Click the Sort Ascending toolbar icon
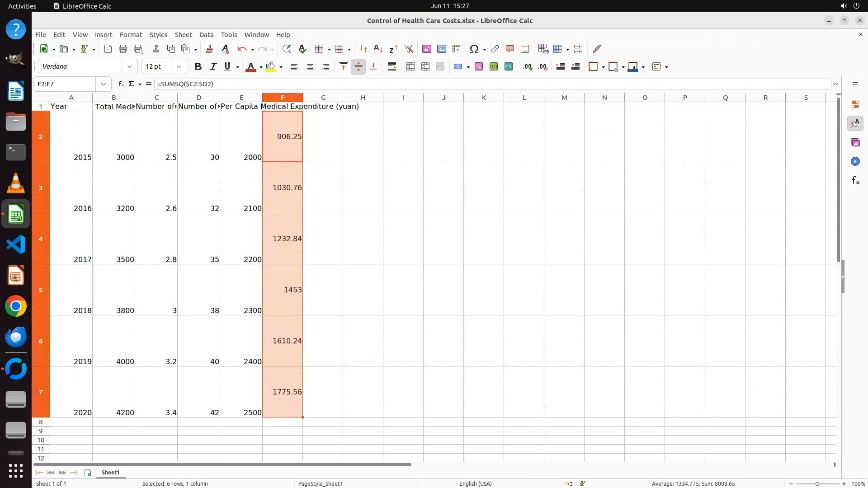 (378, 49)
